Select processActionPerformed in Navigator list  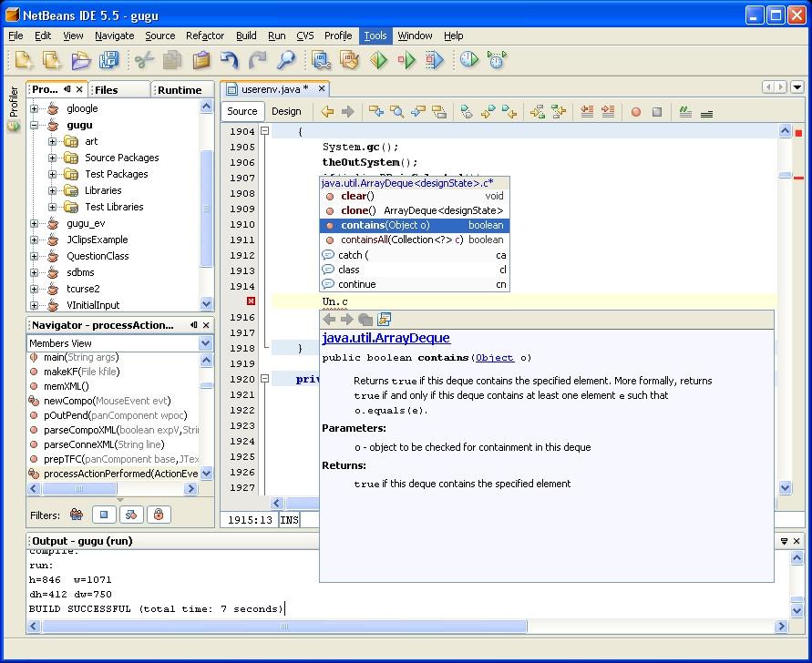[x=113, y=474]
